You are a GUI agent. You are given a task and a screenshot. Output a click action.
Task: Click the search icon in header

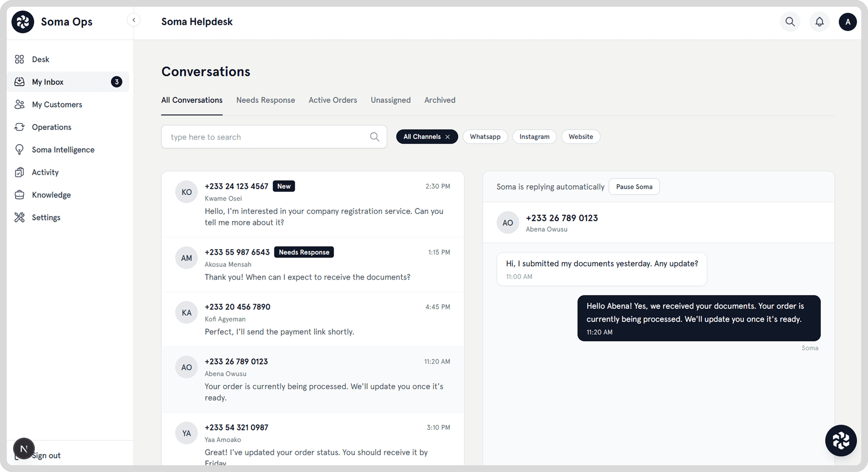[790, 22]
